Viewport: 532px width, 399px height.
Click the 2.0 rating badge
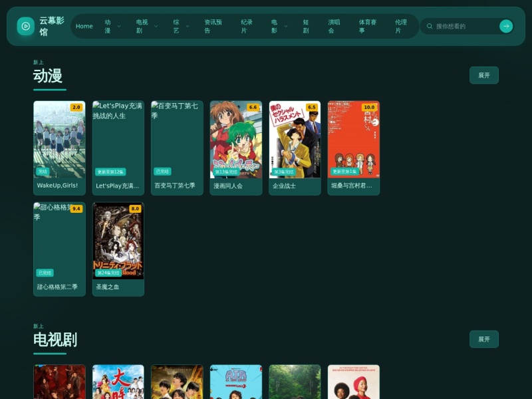[76, 107]
